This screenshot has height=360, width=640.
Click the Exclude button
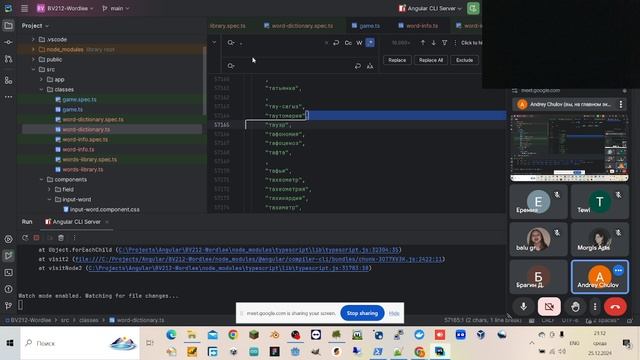click(x=464, y=60)
